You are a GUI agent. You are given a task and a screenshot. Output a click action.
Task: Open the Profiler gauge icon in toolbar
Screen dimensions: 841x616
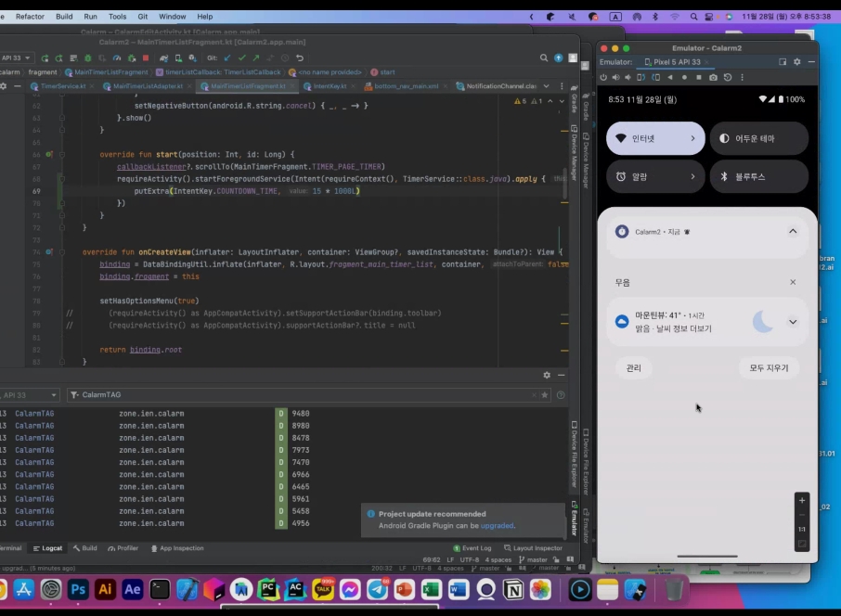pyautogui.click(x=117, y=58)
